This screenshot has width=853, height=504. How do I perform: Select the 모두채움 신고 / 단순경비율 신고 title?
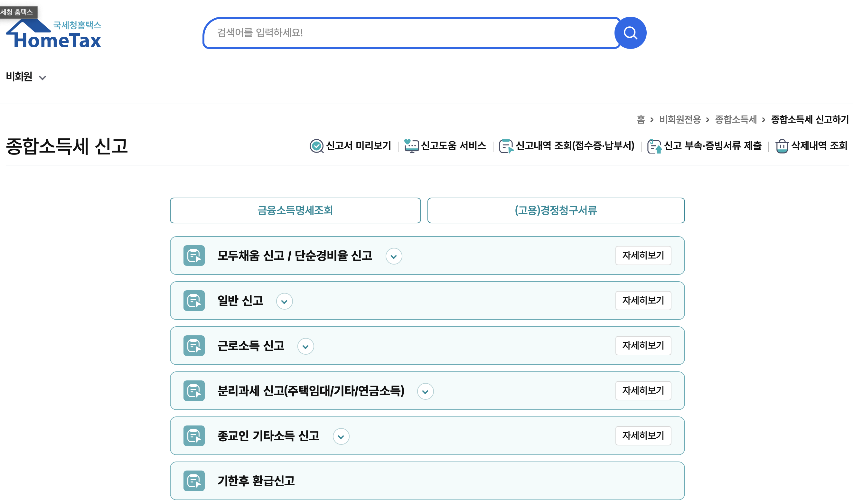[x=295, y=256]
